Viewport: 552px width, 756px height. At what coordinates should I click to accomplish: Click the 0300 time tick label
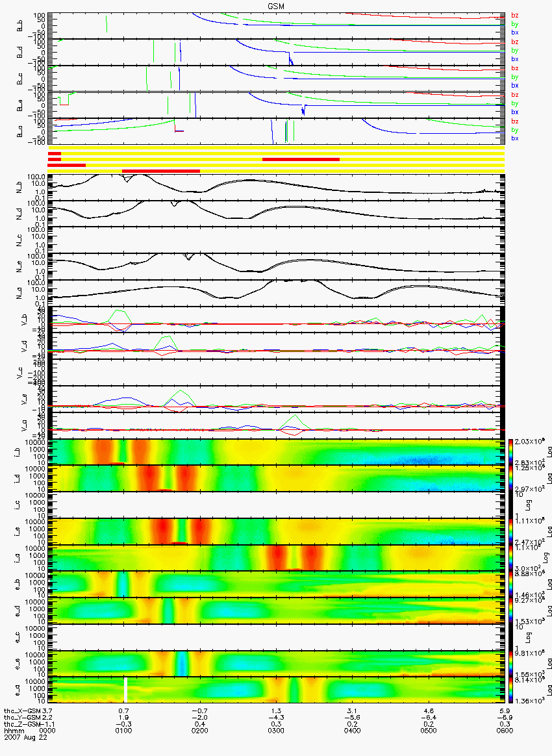(x=276, y=730)
